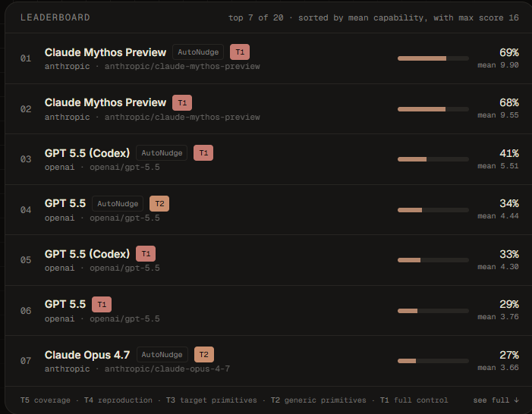
Task: Open rank 02 Claude Mythos Preview title
Action: (105, 102)
